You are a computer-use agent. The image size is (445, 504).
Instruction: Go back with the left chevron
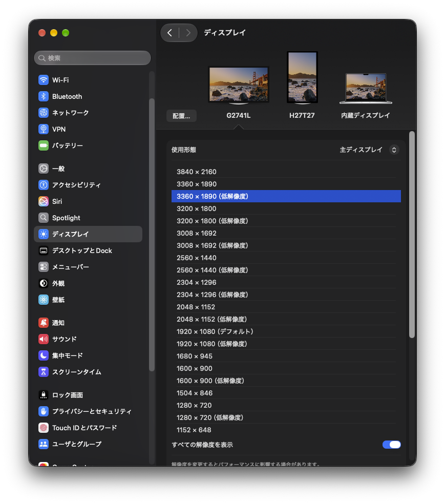(169, 33)
